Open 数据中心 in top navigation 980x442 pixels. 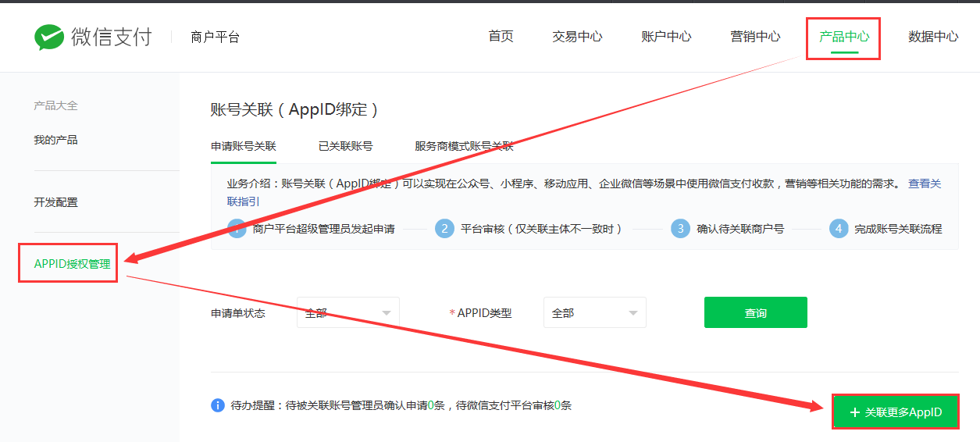[x=933, y=36]
